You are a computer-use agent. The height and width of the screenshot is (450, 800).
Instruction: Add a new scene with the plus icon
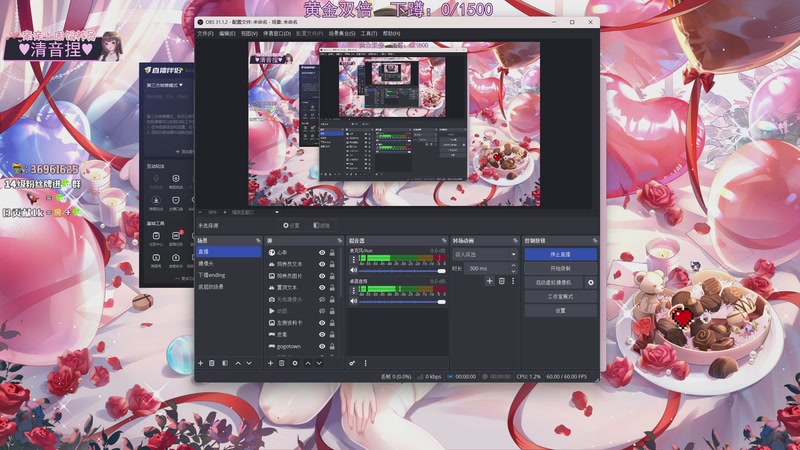(201, 363)
